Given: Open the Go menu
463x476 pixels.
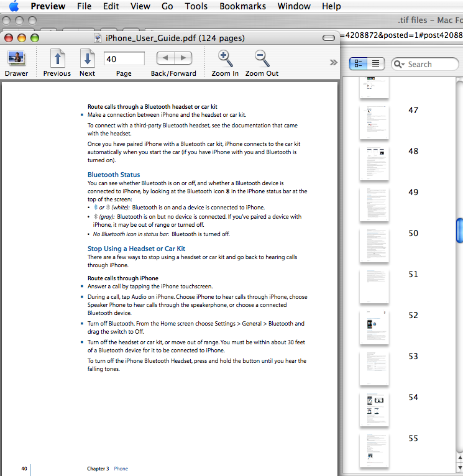Looking at the screenshot, I should (x=167, y=6).
